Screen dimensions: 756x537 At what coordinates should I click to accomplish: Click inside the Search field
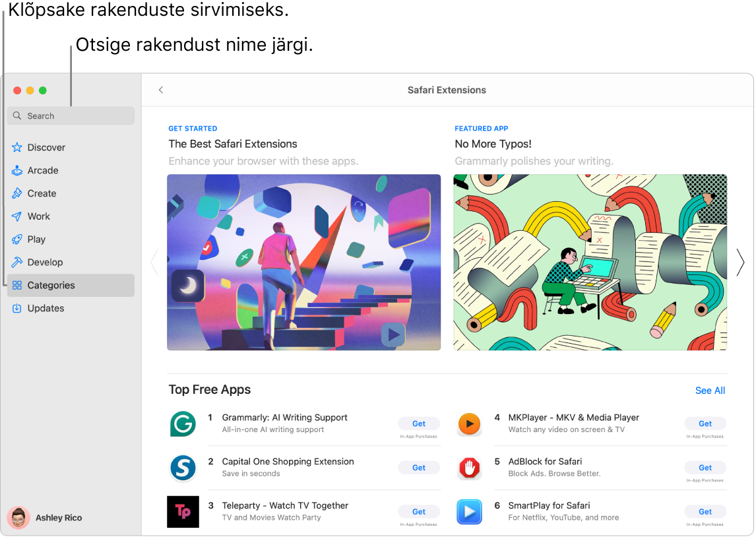70,115
